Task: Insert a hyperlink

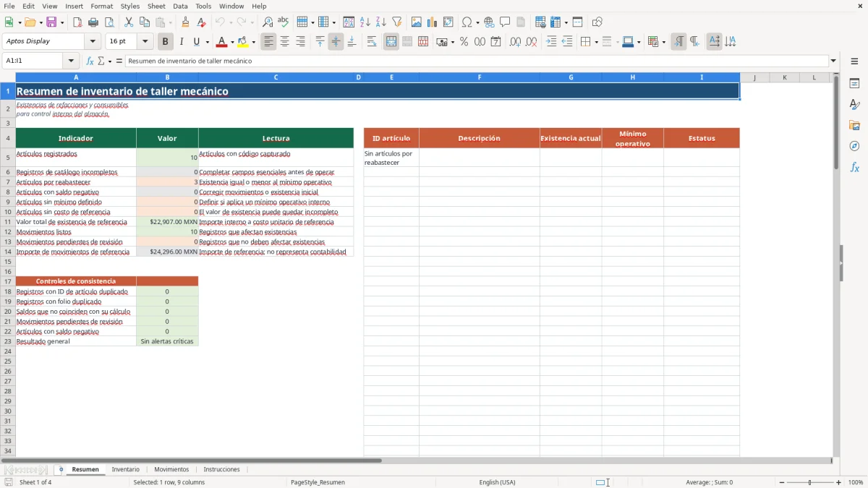Action: (489, 22)
